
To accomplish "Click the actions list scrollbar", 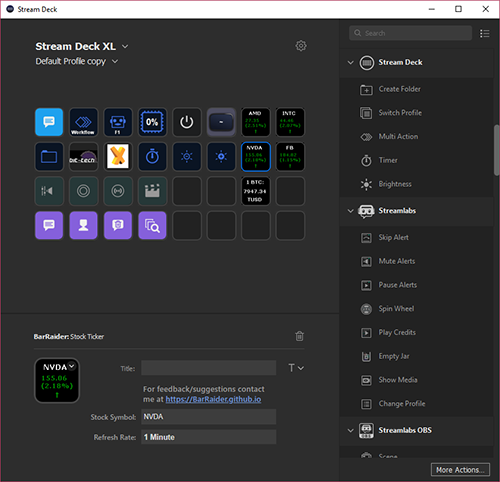I will pos(496,150).
